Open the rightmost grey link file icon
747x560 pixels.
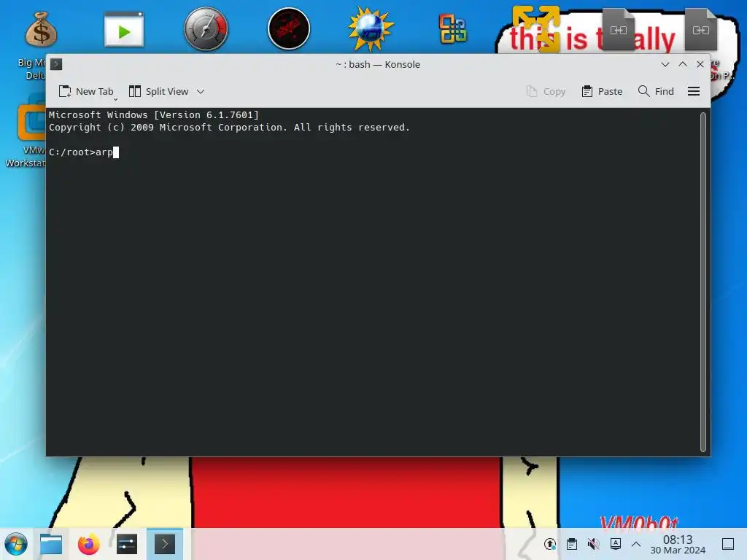(x=701, y=29)
